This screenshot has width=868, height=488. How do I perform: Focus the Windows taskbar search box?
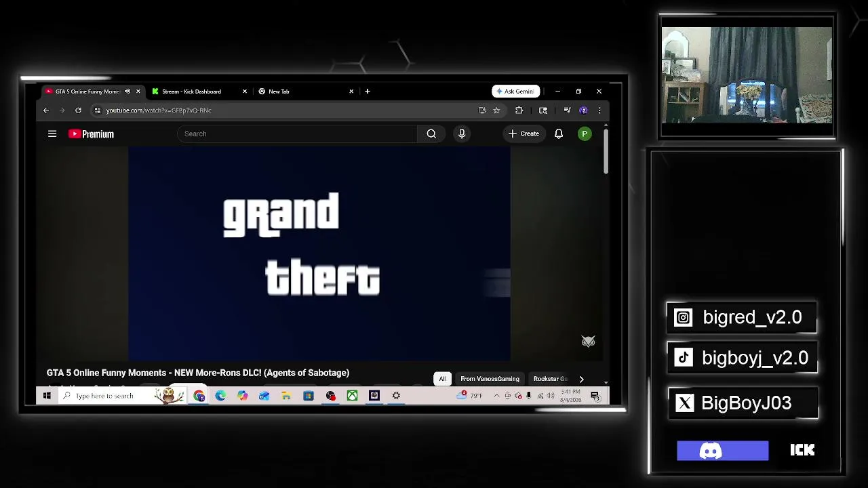[121, 396]
